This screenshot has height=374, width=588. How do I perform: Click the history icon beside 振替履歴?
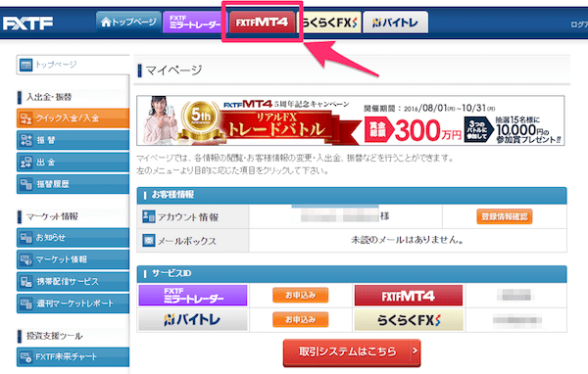tap(25, 184)
